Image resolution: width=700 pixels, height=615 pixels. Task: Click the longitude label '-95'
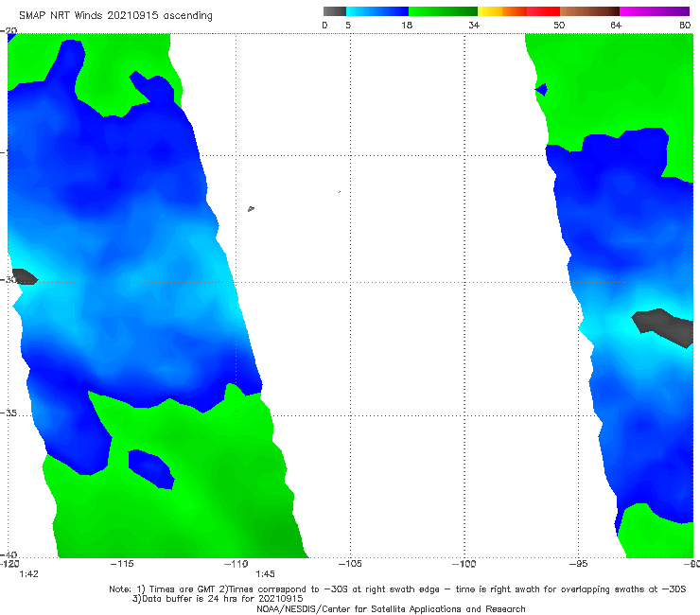(578, 564)
